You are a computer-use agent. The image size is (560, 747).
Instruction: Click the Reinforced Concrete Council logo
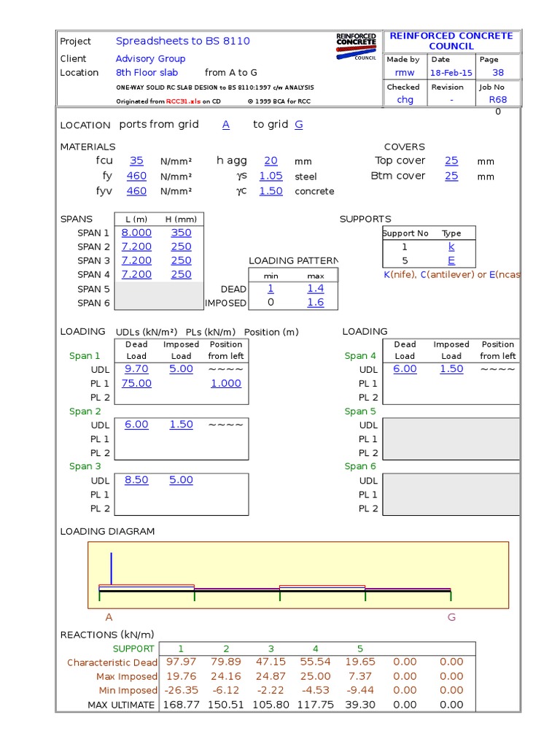pos(356,45)
